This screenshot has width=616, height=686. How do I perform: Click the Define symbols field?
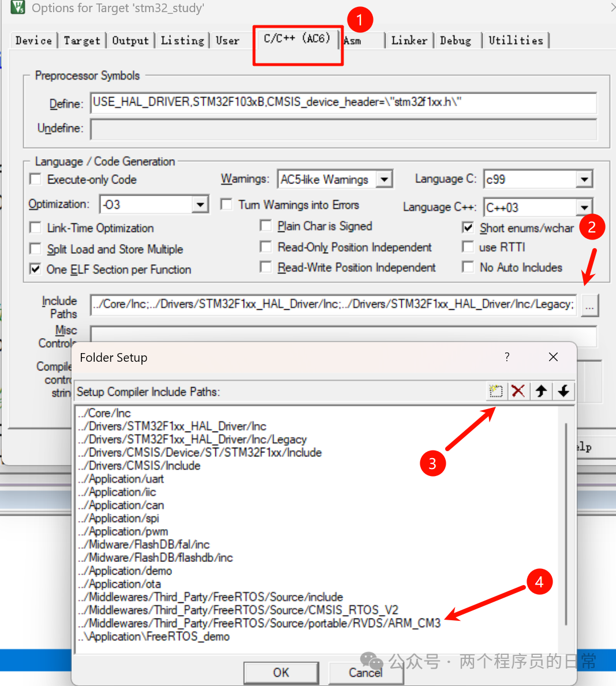[344, 103]
